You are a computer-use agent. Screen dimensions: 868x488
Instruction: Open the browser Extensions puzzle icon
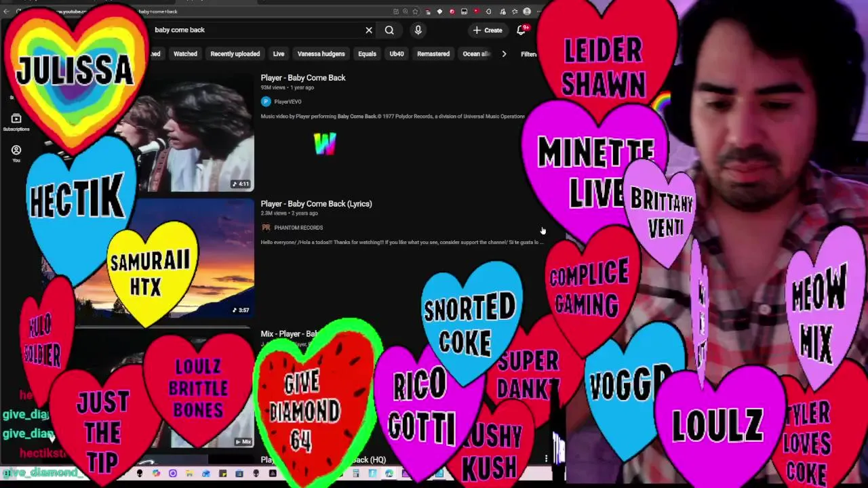click(x=488, y=12)
